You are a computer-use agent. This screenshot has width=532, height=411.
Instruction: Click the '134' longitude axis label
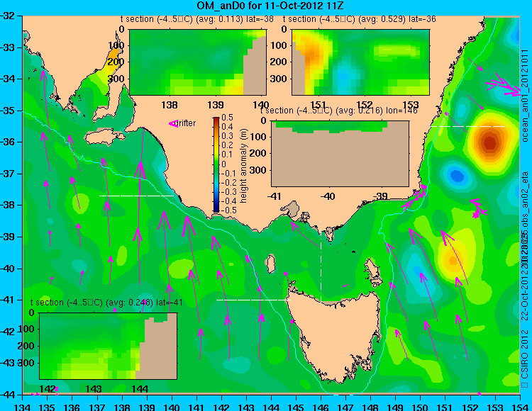coord(23,407)
